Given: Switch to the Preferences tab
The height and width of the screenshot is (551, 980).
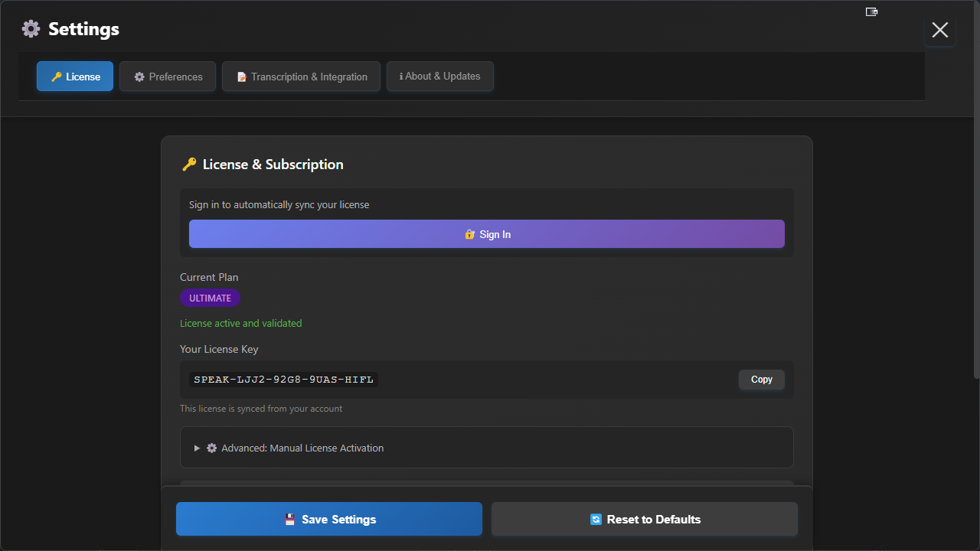Looking at the screenshot, I should click(x=168, y=77).
